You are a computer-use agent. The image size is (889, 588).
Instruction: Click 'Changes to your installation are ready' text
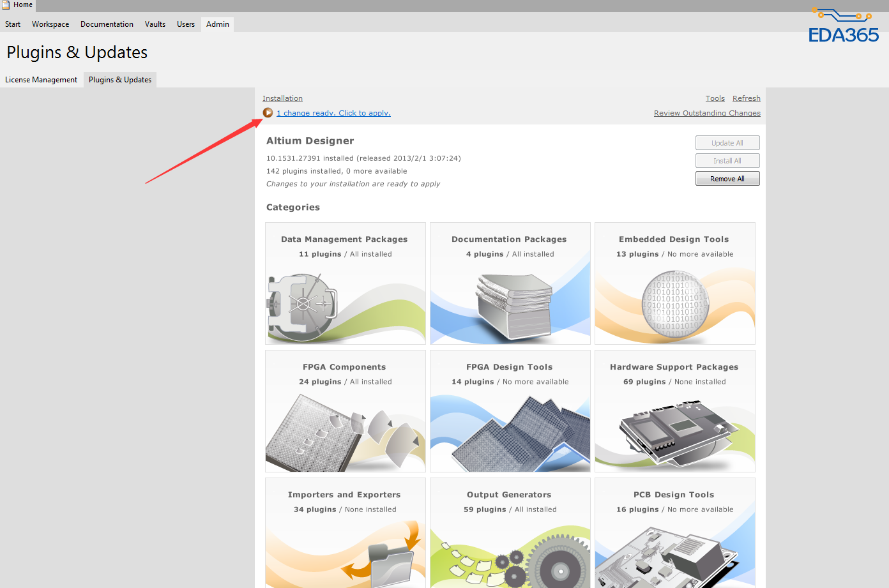coord(353,184)
